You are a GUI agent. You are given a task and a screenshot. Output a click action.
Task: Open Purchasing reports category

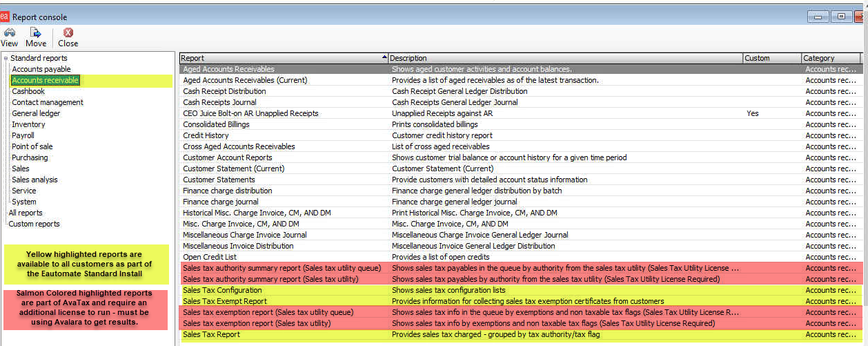point(30,157)
